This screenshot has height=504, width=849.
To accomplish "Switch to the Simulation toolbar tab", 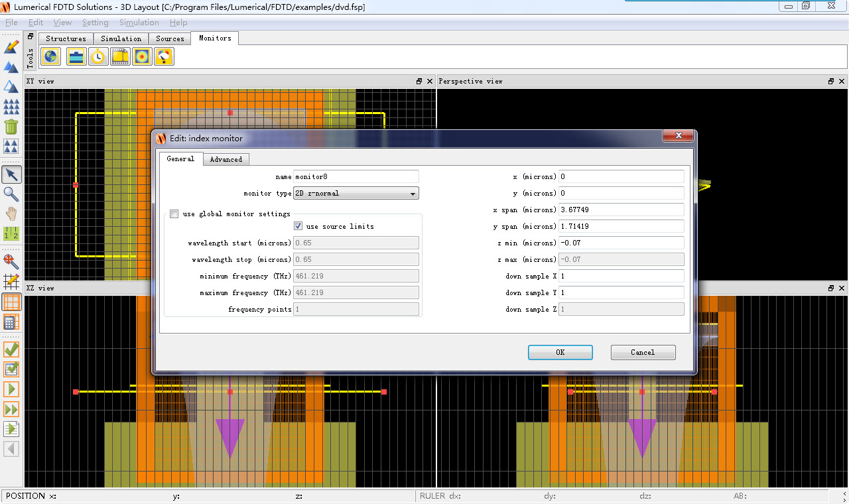I will (121, 38).
